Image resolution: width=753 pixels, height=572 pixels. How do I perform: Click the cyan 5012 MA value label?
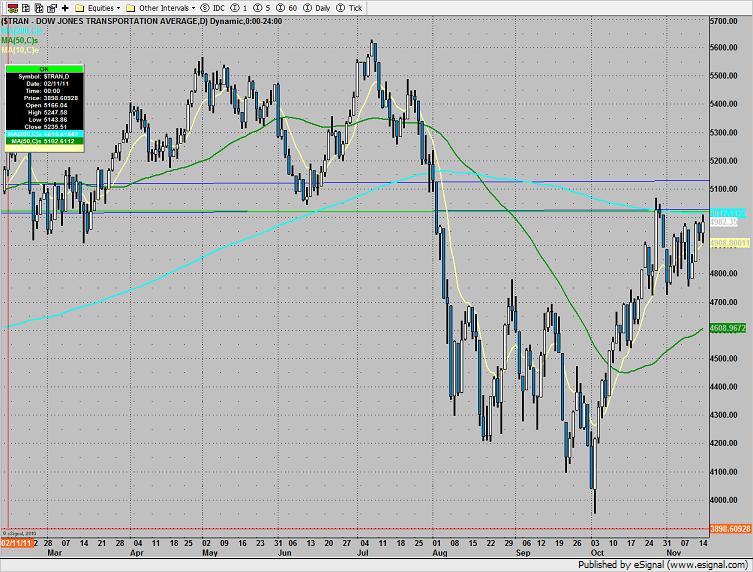click(728, 213)
